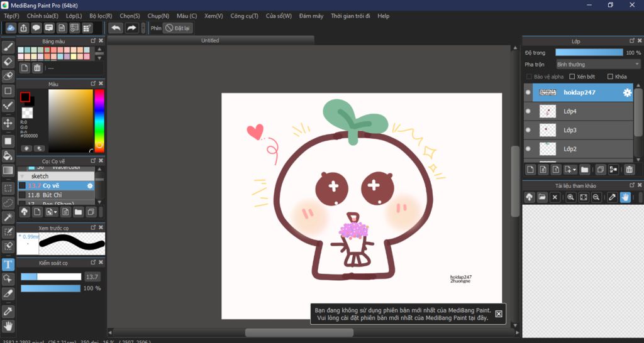
Task: Open the Lớp(L) menu
Action: (74, 16)
